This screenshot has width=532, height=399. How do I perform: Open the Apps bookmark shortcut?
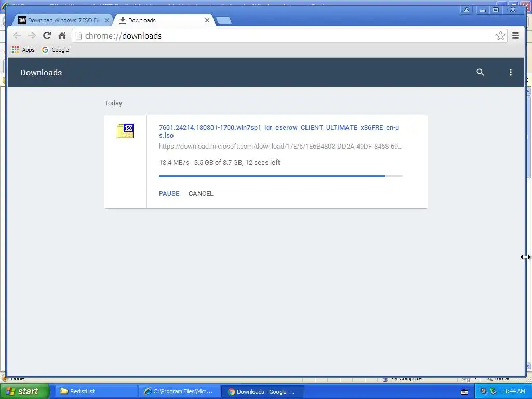[23, 50]
